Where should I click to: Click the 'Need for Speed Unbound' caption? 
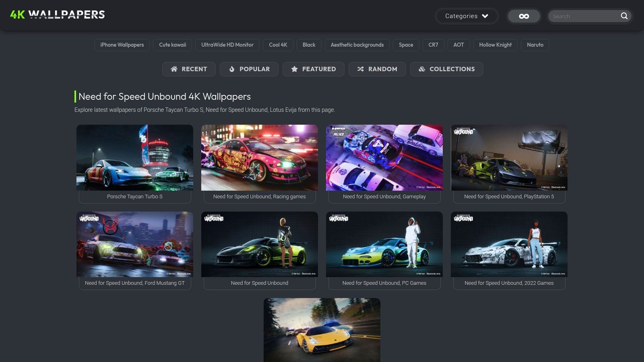pyautogui.click(x=260, y=283)
